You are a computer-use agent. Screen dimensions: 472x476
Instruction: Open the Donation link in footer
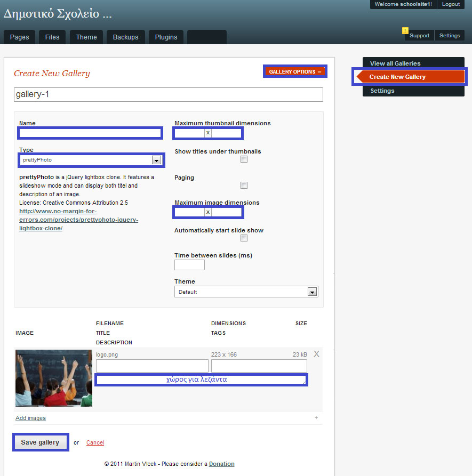221,464
